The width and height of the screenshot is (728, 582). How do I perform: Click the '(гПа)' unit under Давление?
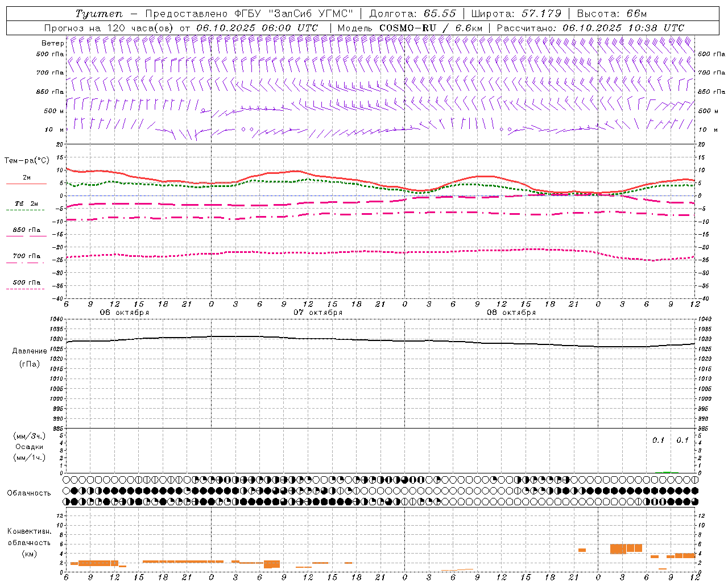pyautogui.click(x=30, y=364)
